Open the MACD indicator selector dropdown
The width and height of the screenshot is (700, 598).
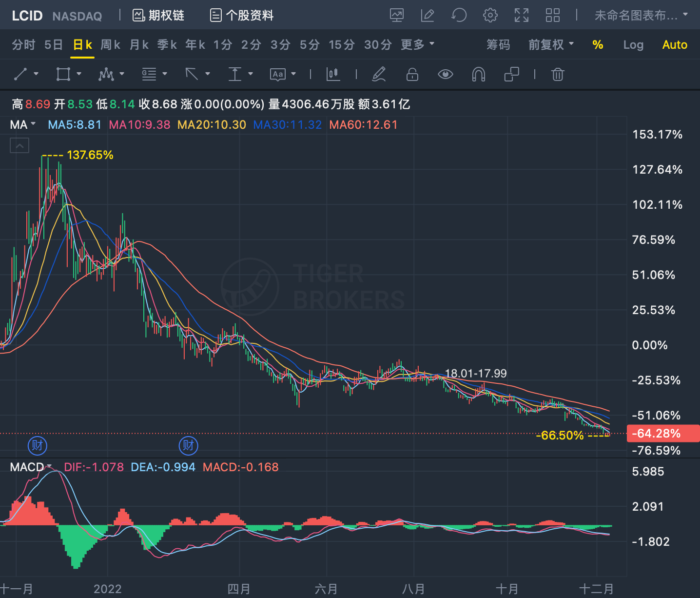coord(30,467)
